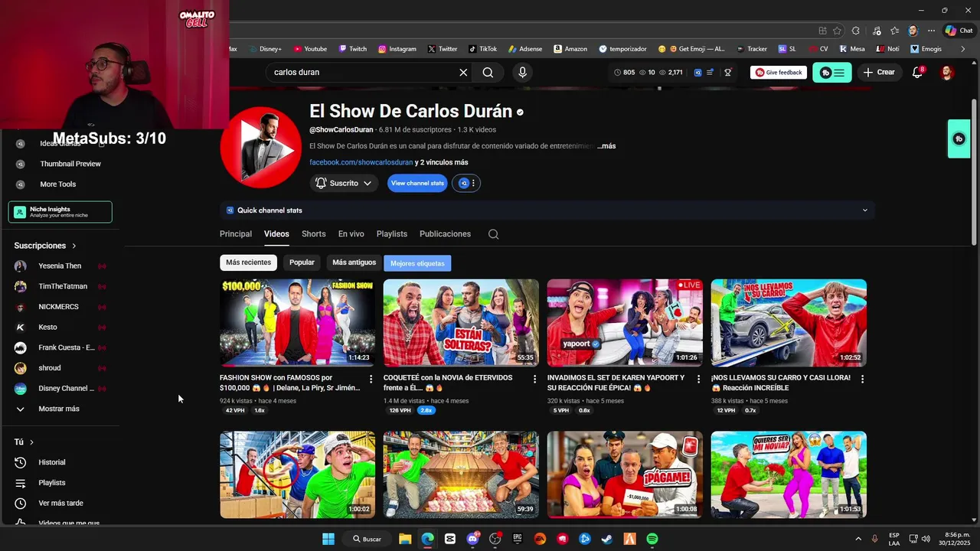Image resolution: width=980 pixels, height=551 pixels.
Task: Open the Adsense bookmark
Action: [x=524, y=49]
